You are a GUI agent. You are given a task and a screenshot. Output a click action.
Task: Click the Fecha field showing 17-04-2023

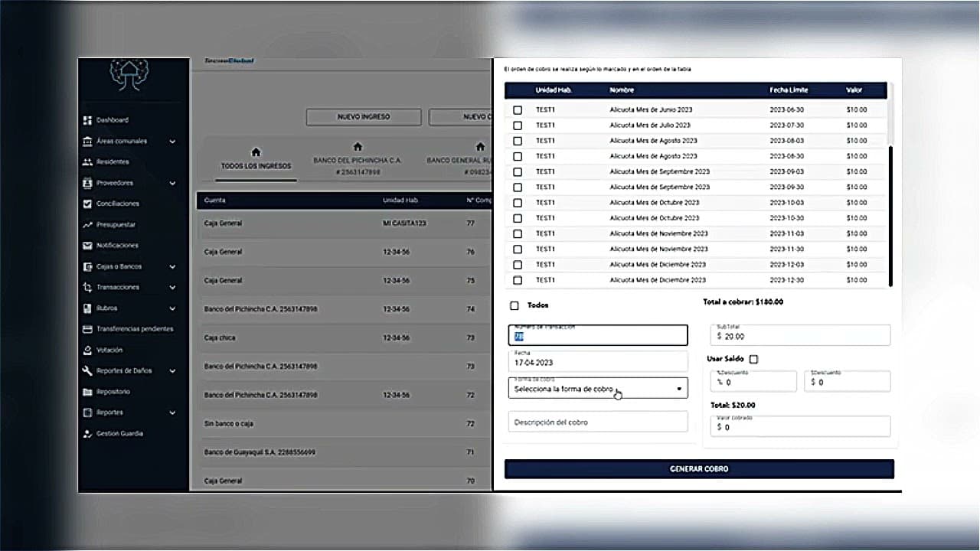[x=598, y=361]
